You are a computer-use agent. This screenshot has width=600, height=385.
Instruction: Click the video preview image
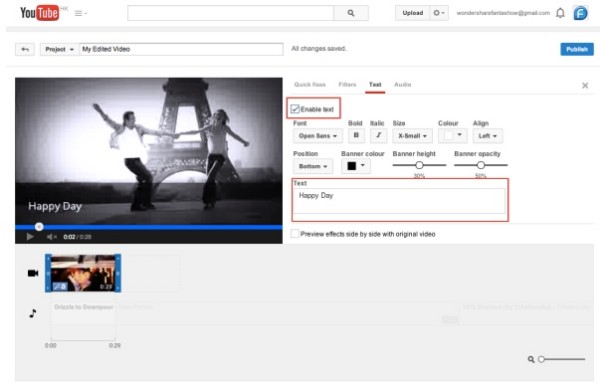[149, 151]
